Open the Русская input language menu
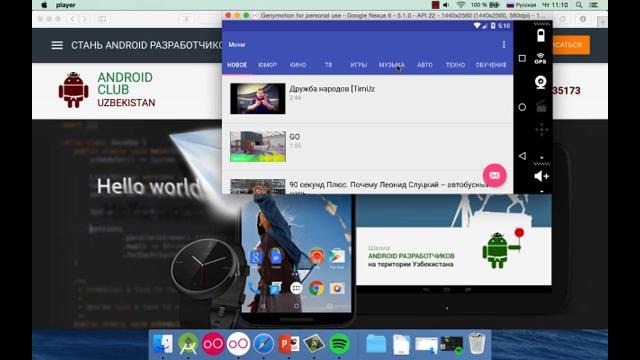The width and height of the screenshot is (640, 360). pos(521,5)
